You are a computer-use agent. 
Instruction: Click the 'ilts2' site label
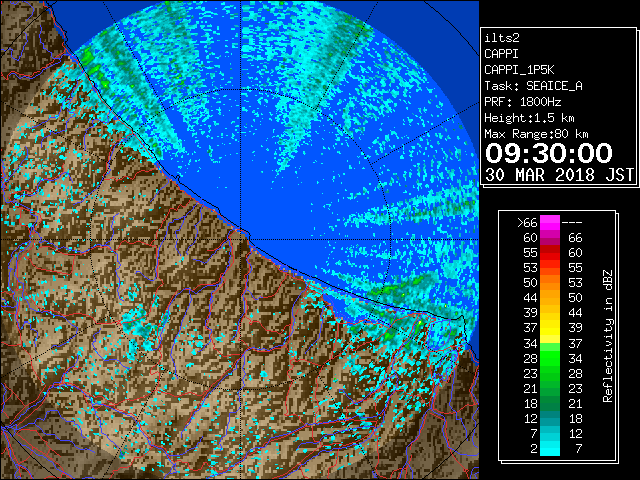point(502,38)
